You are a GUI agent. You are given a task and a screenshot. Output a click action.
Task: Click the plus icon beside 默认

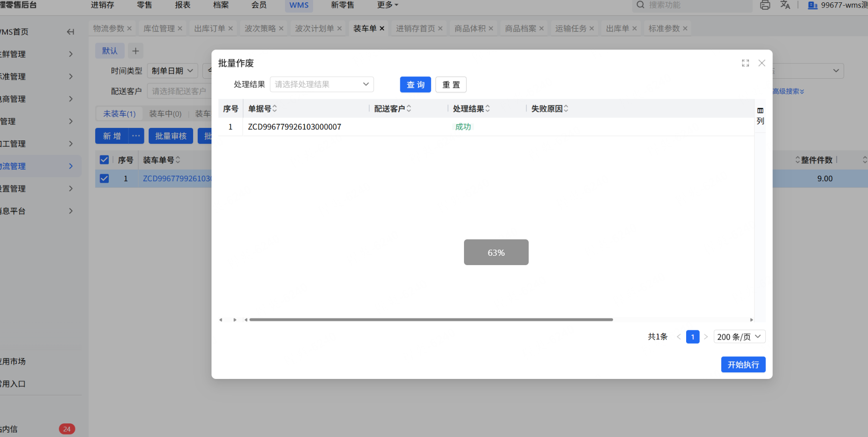135,51
